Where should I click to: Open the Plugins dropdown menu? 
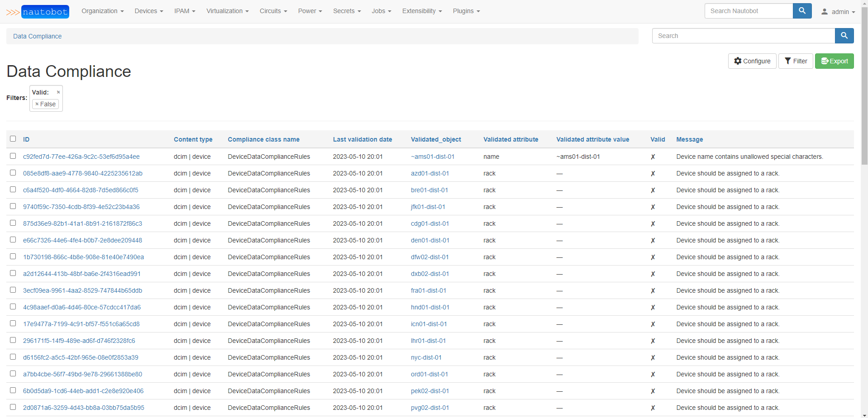pos(466,11)
